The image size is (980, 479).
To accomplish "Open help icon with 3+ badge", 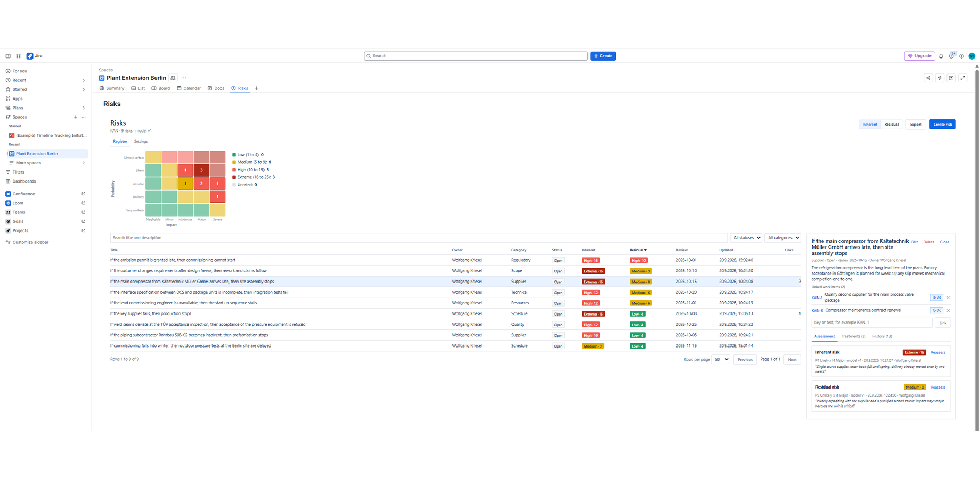I will pyautogui.click(x=952, y=56).
